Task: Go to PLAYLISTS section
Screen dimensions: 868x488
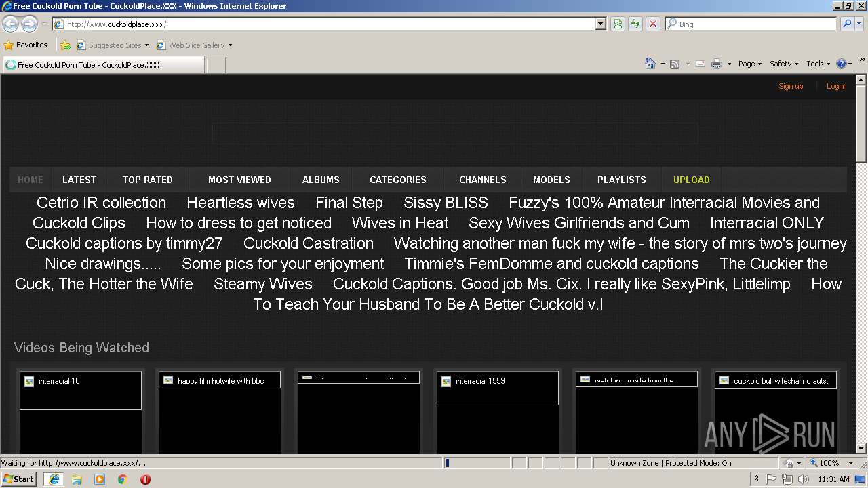Action: click(x=622, y=180)
